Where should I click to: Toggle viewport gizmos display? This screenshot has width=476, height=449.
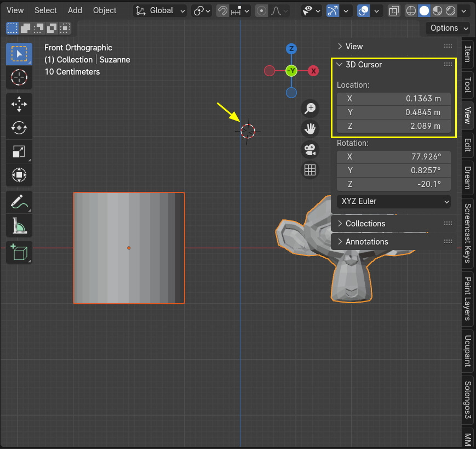click(332, 11)
